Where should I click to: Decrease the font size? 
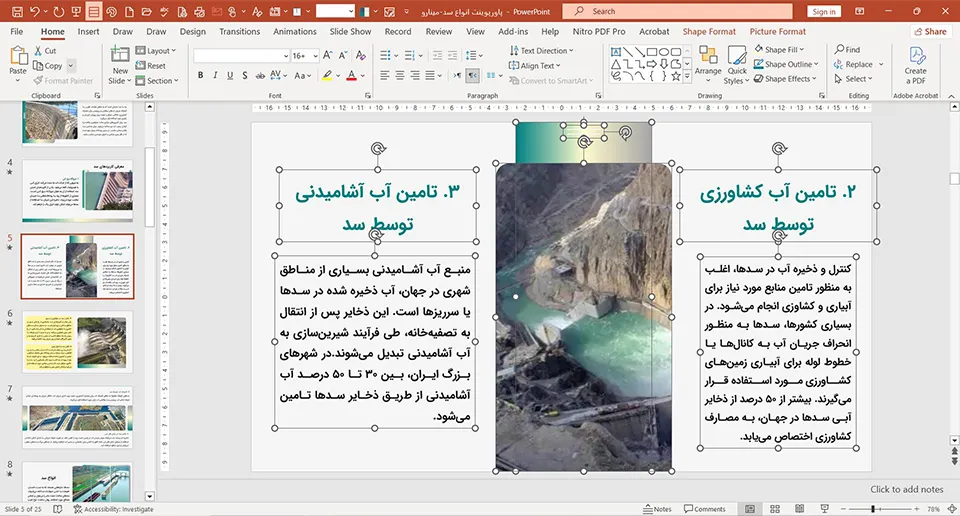click(343, 56)
